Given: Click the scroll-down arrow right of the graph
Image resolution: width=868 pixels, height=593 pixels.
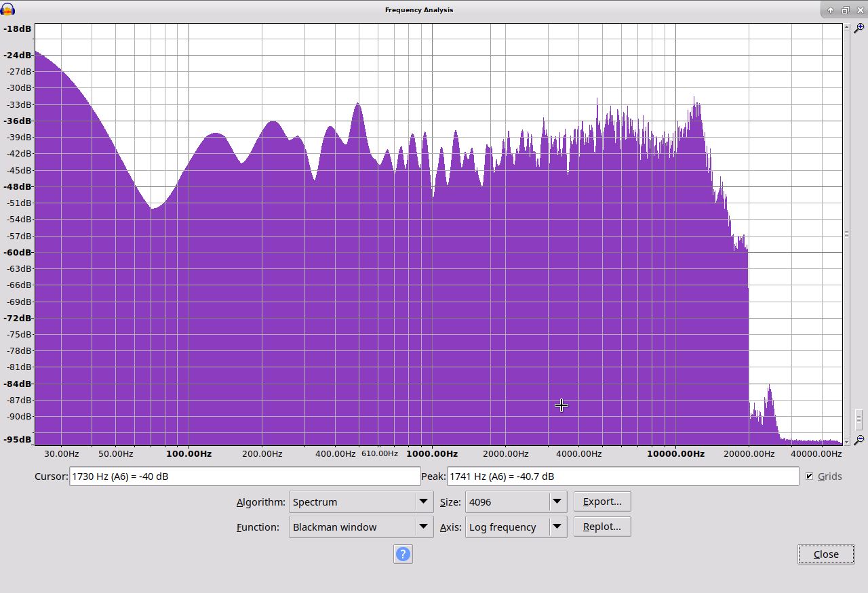Looking at the screenshot, I should 846,441.
